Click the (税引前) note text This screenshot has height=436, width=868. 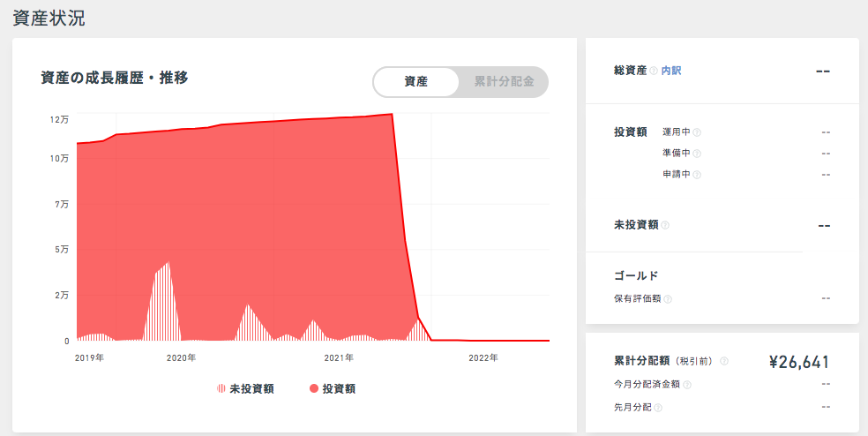[x=695, y=361]
